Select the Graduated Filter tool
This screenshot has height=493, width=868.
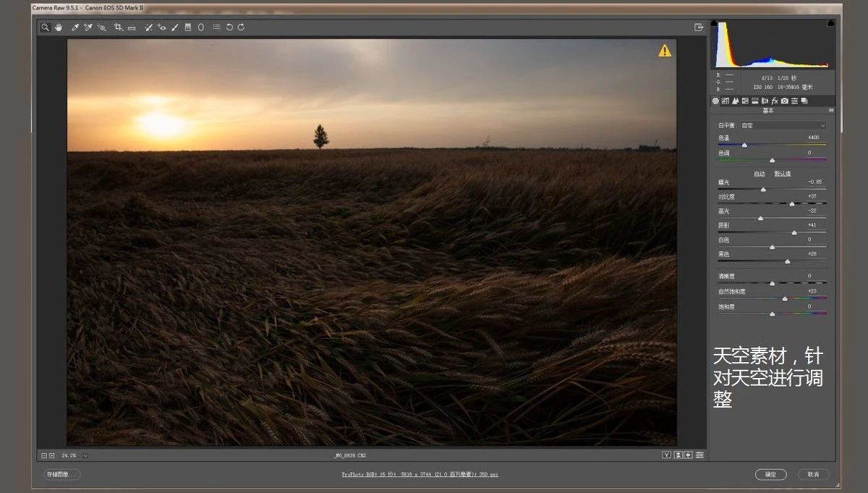click(188, 28)
